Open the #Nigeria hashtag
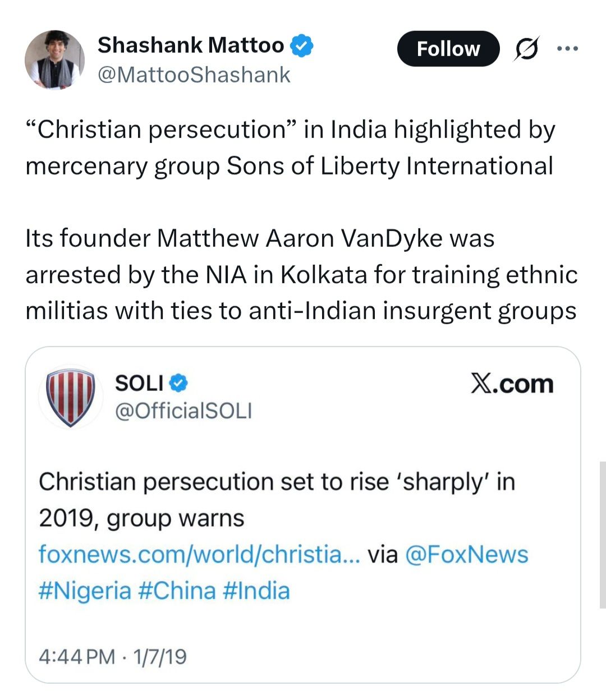This screenshot has height=700, width=606. pyautogui.click(x=85, y=591)
